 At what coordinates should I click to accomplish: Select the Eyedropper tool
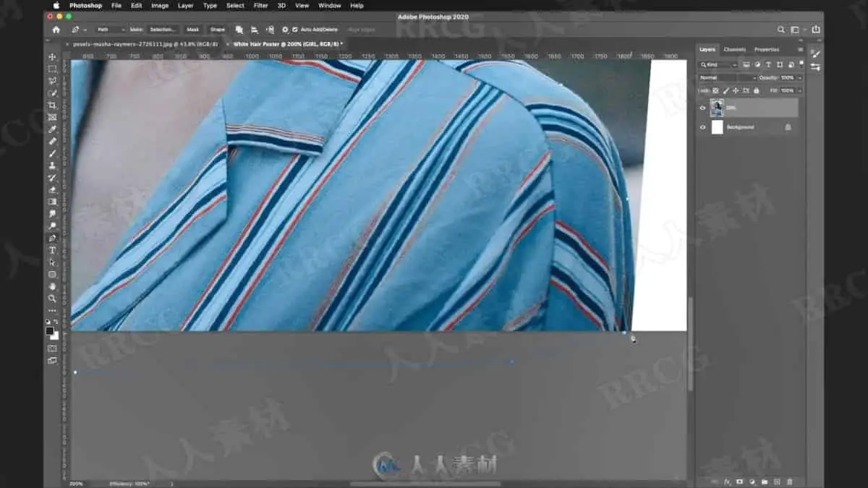click(52, 129)
